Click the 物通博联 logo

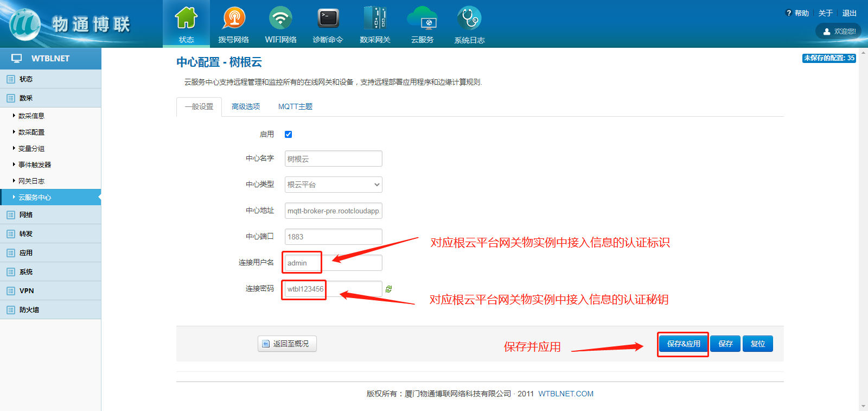71,24
